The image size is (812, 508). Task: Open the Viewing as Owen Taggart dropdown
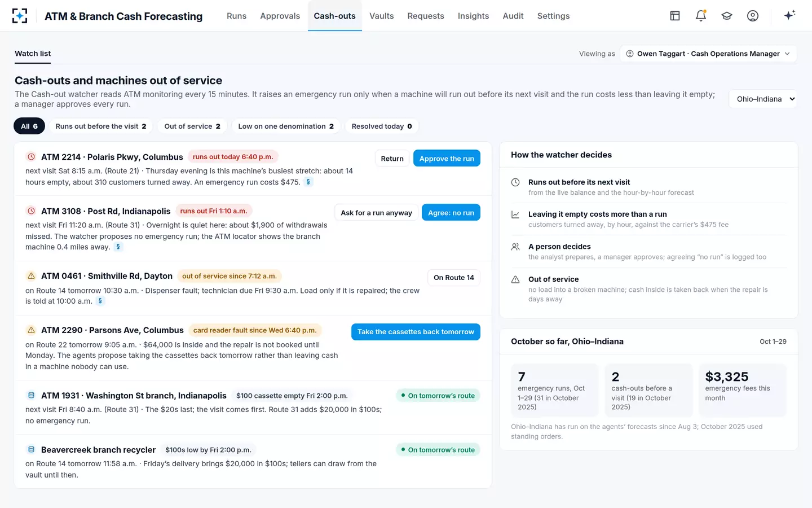point(708,54)
